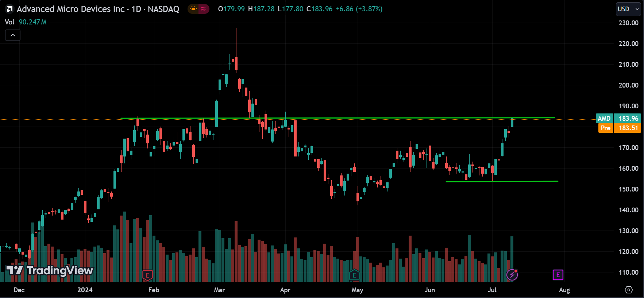The width and height of the screenshot is (644, 298).
Task: Click the 200.00 price scale label
Action: (628, 85)
